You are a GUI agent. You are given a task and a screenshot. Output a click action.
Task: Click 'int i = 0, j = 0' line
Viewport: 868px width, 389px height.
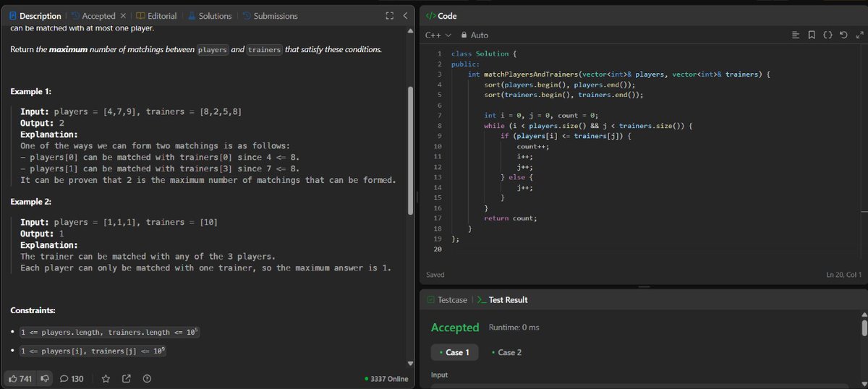point(541,116)
